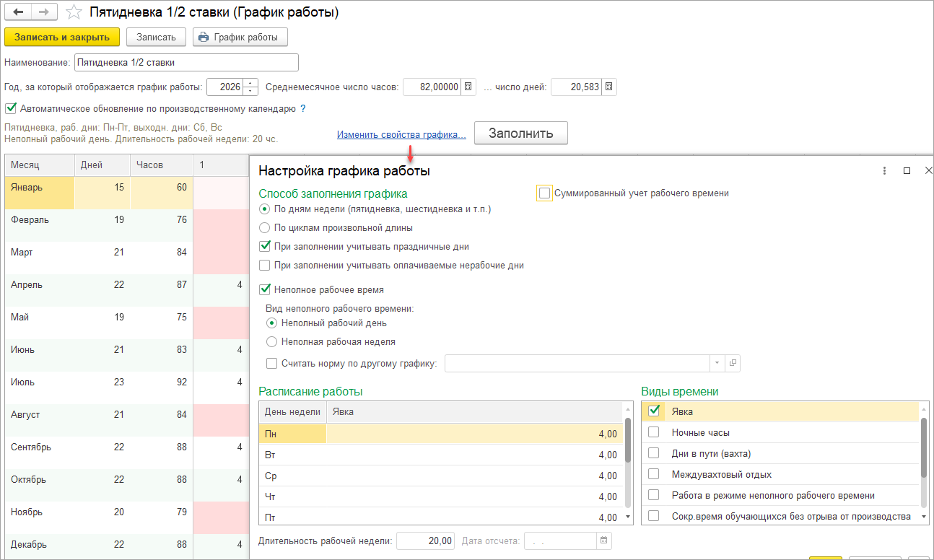Uncheck Неполное рабочее время option
The width and height of the screenshot is (934, 560).
tap(265, 290)
